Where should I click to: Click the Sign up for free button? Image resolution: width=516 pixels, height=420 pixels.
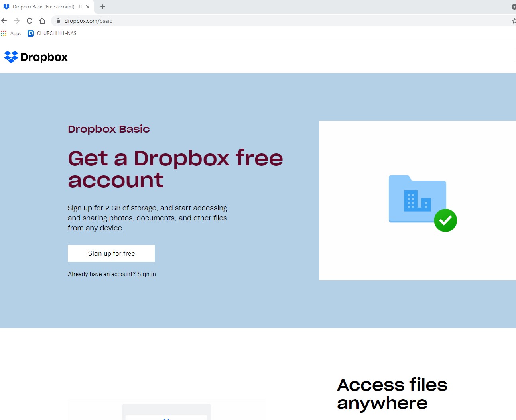click(111, 253)
